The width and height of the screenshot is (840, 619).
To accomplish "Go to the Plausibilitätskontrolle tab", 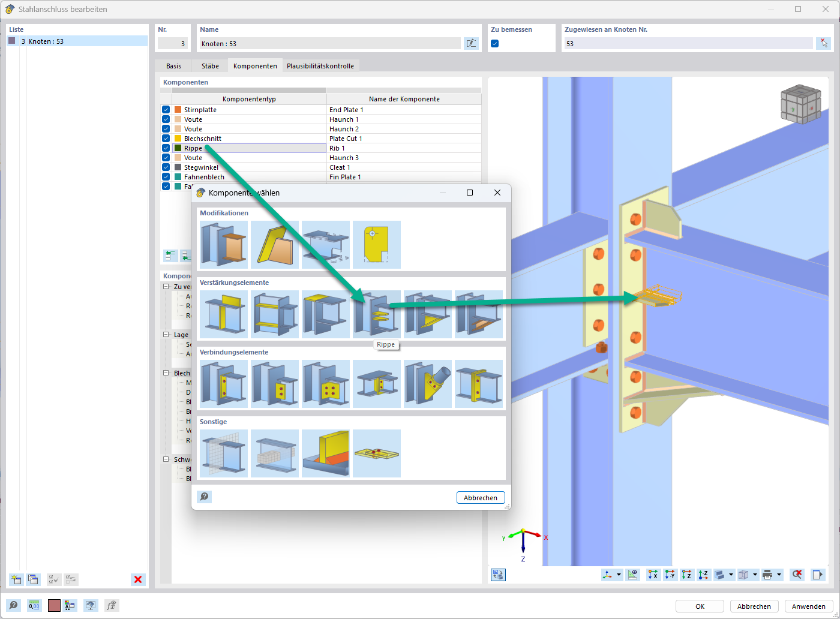I will (320, 66).
